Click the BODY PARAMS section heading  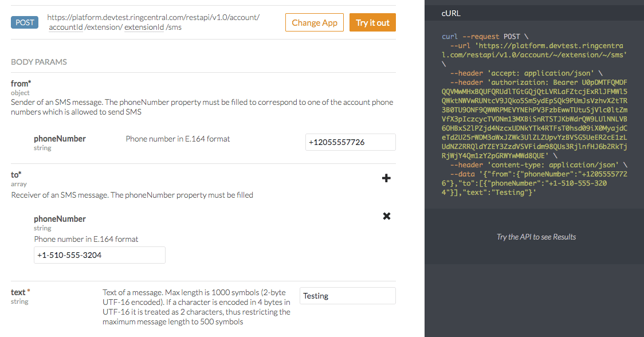pyautogui.click(x=39, y=62)
